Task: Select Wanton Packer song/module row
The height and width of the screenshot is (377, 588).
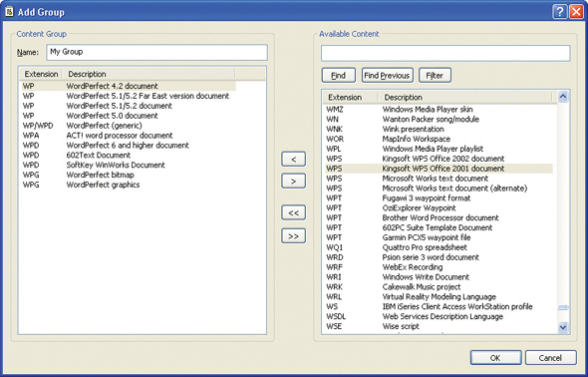Action: (439, 120)
